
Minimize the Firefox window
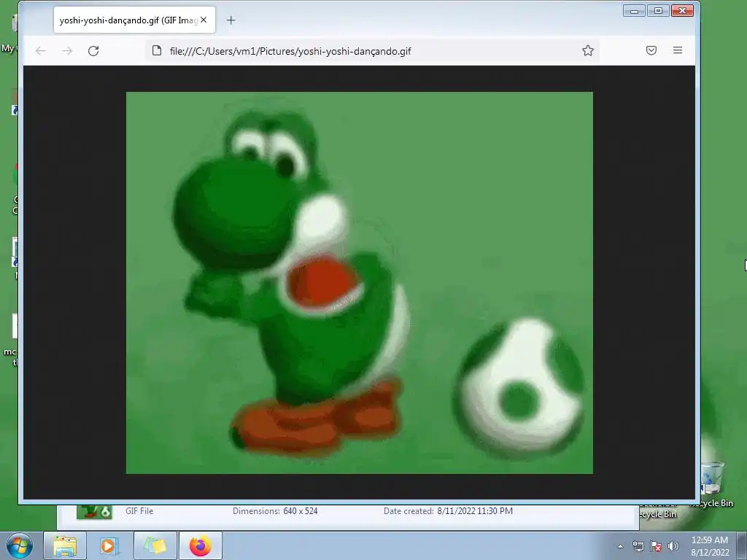pos(634,10)
